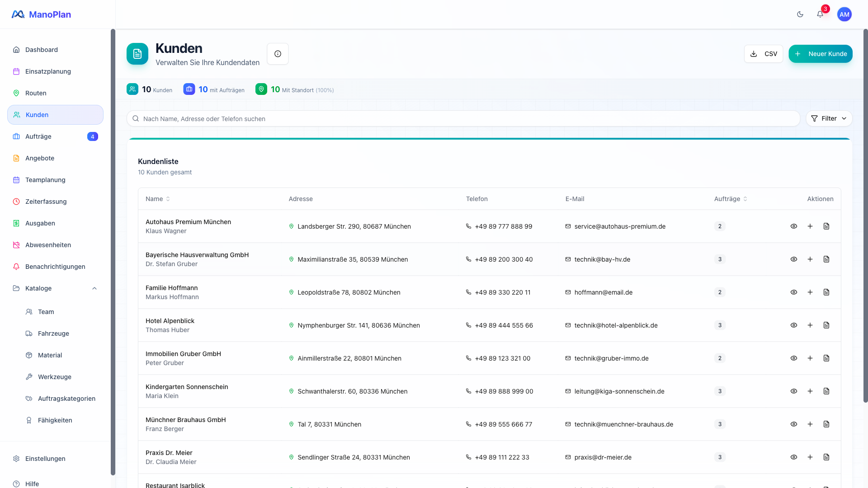Open notifications bell in header

(820, 14)
